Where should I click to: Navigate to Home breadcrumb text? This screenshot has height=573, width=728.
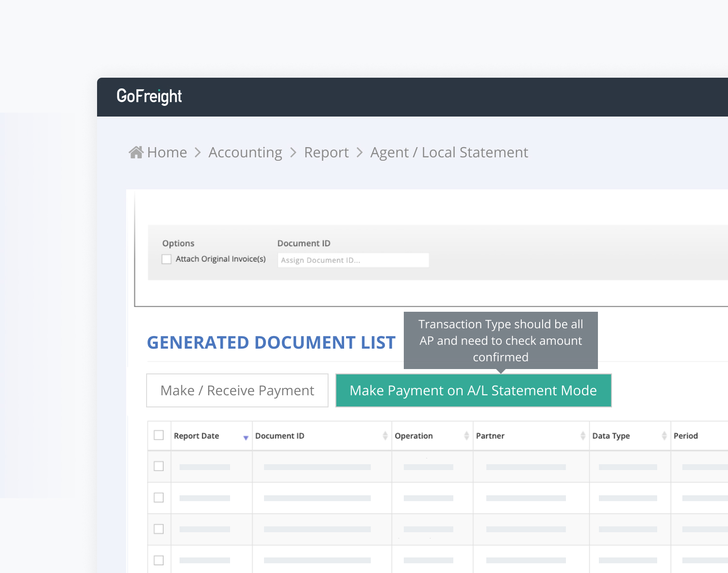tap(167, 152)
